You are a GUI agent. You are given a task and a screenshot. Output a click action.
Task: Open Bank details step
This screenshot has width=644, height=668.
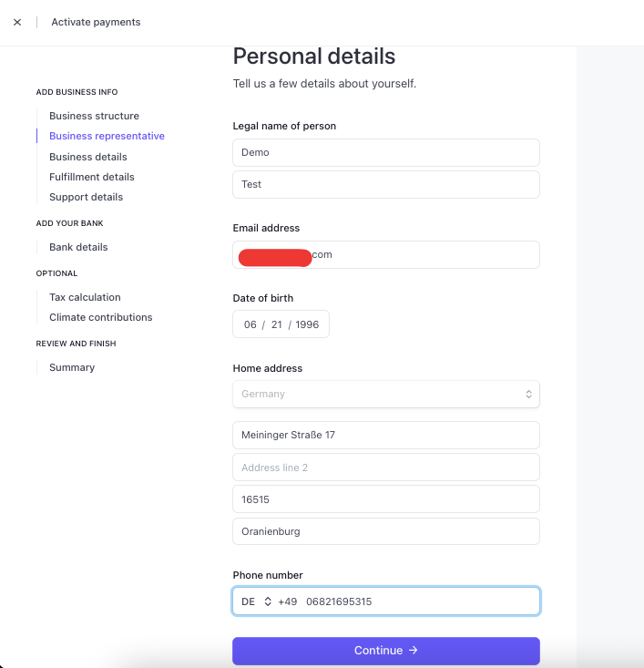78,247
